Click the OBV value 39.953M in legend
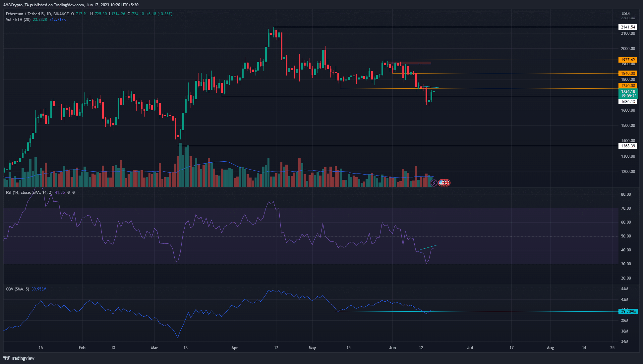 coord(39,289)
